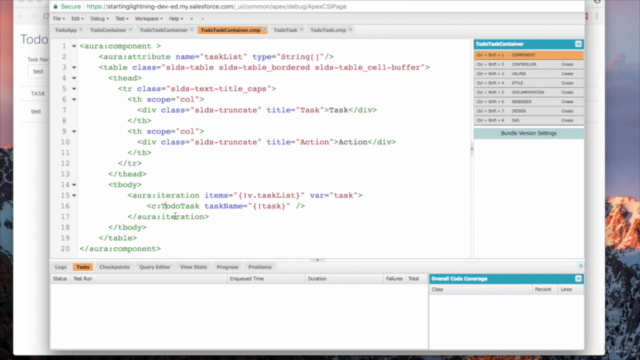Viewport: 640px width, 360px height.
Task: Fold the tr block at line 5
Action: (x=74, y=89)
